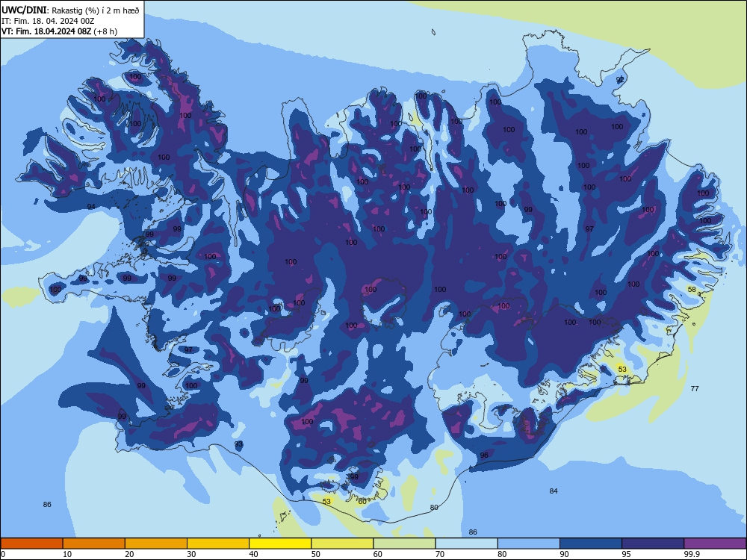The height and width of the screenshot is (560, 747).
Task: Click the 70 legend tick label
Action: [440, 554]
